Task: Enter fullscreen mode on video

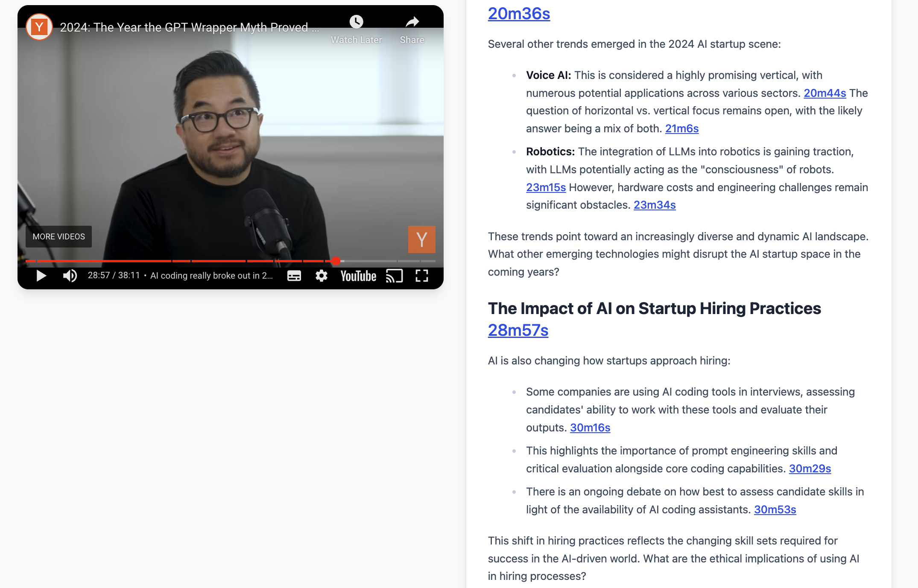Action: 421,276
